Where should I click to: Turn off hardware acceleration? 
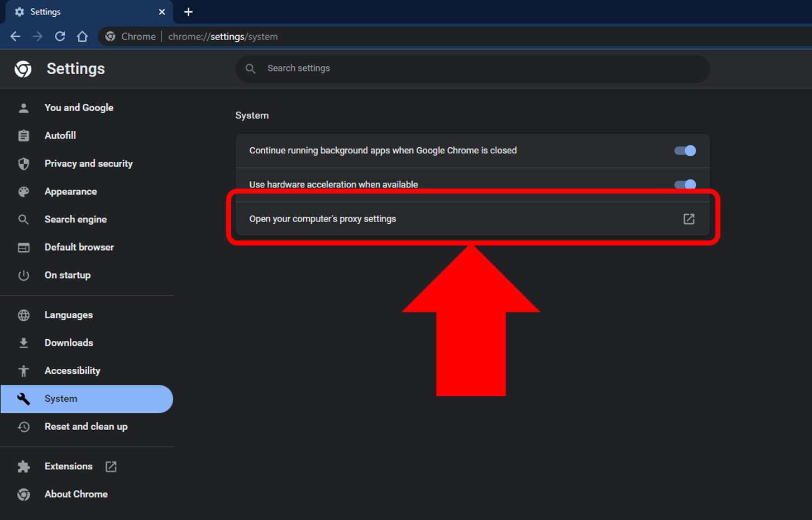(x=685, y=184)
